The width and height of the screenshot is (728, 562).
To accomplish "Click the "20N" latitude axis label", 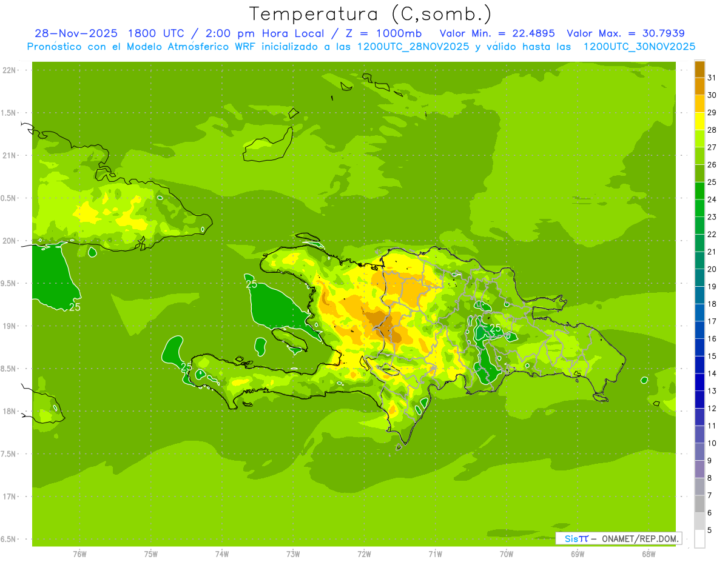I will coord(9,241).
